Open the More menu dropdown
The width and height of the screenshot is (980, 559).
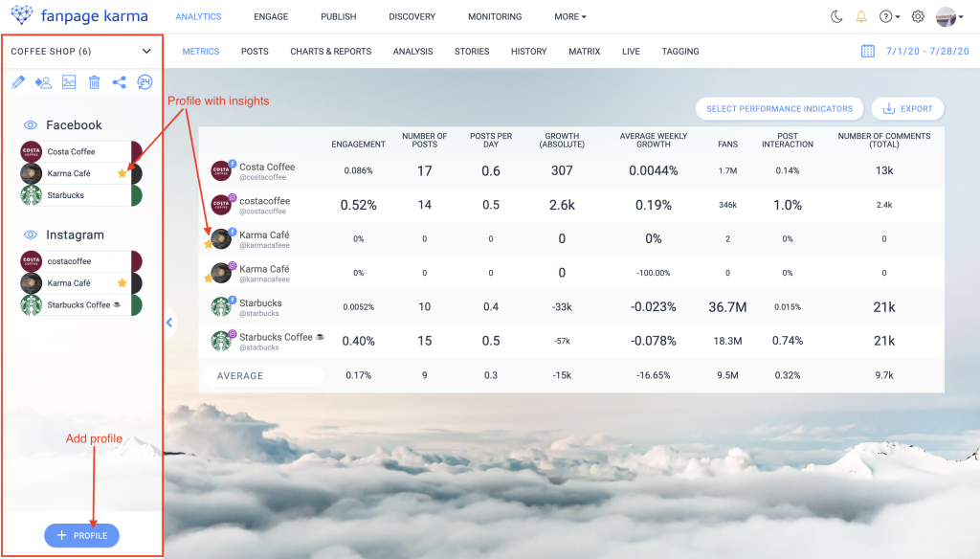570,16
